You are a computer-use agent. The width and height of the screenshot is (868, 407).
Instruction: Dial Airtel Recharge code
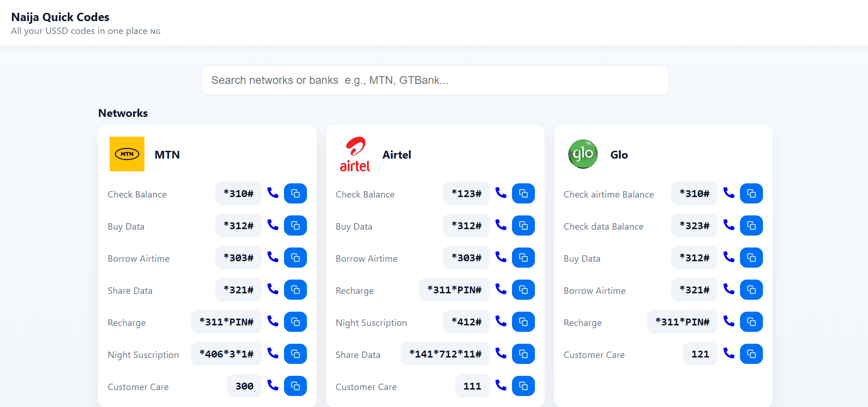(x=501, y=289)
